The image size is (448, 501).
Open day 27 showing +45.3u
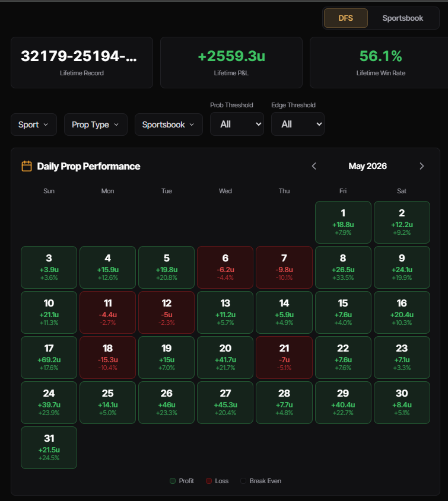pyautogui.click(x=225, y=403)
